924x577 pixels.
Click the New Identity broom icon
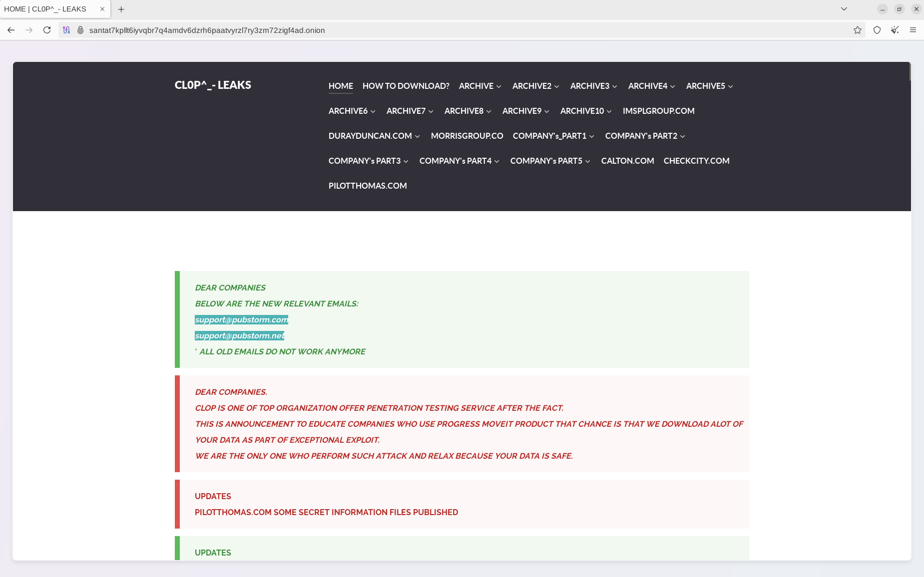(895, 30)
